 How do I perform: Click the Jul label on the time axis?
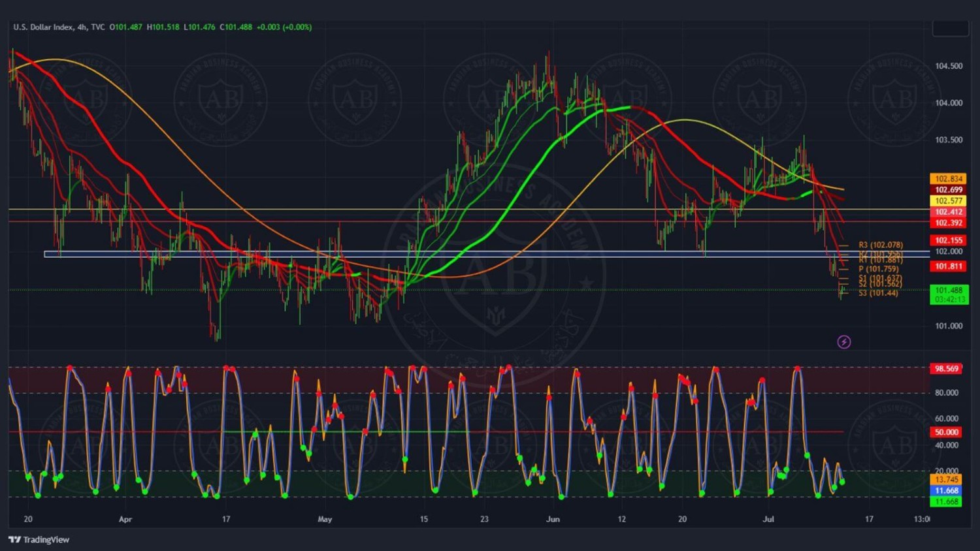[768, 520]
